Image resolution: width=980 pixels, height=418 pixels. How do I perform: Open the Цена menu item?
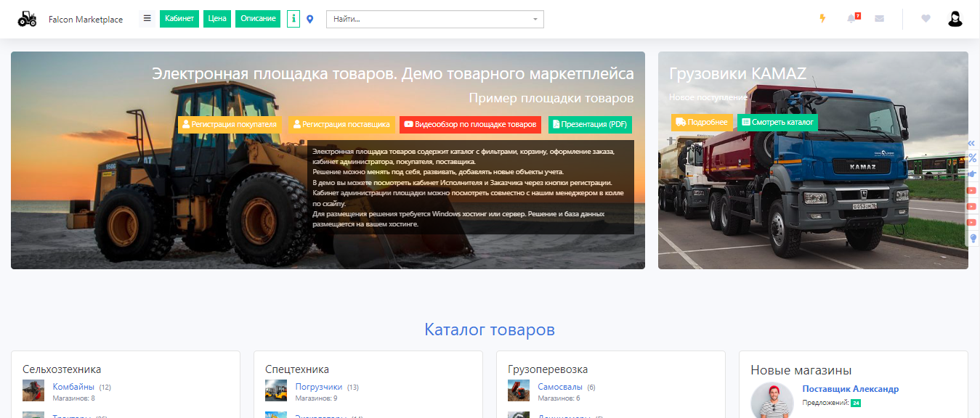pyautogui.click(x=217, y=19)
